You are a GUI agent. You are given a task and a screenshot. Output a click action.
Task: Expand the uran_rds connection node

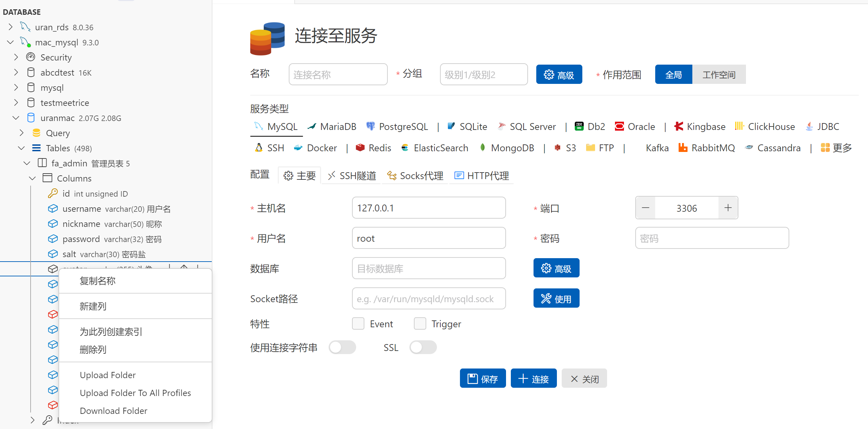point(11,27)
